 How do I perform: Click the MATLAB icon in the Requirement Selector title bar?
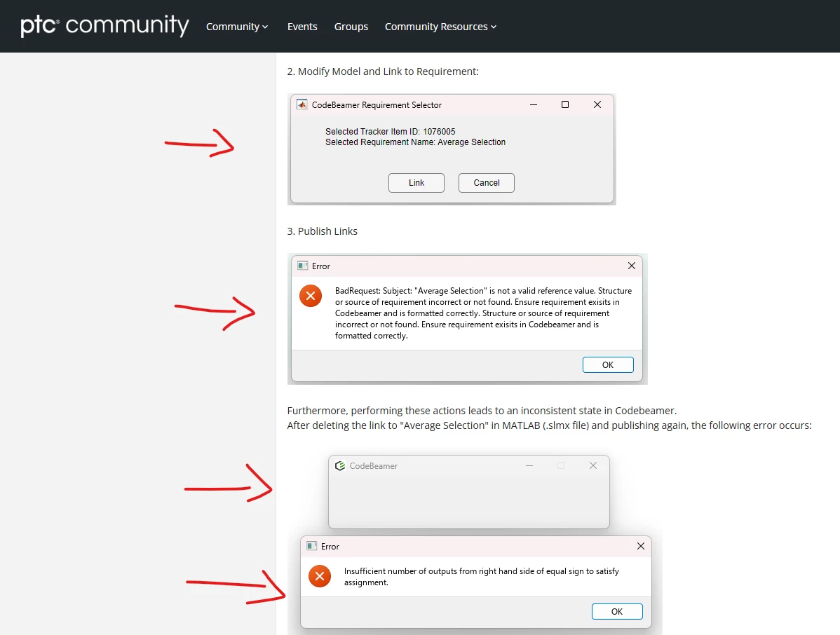(x=302, y=104)
